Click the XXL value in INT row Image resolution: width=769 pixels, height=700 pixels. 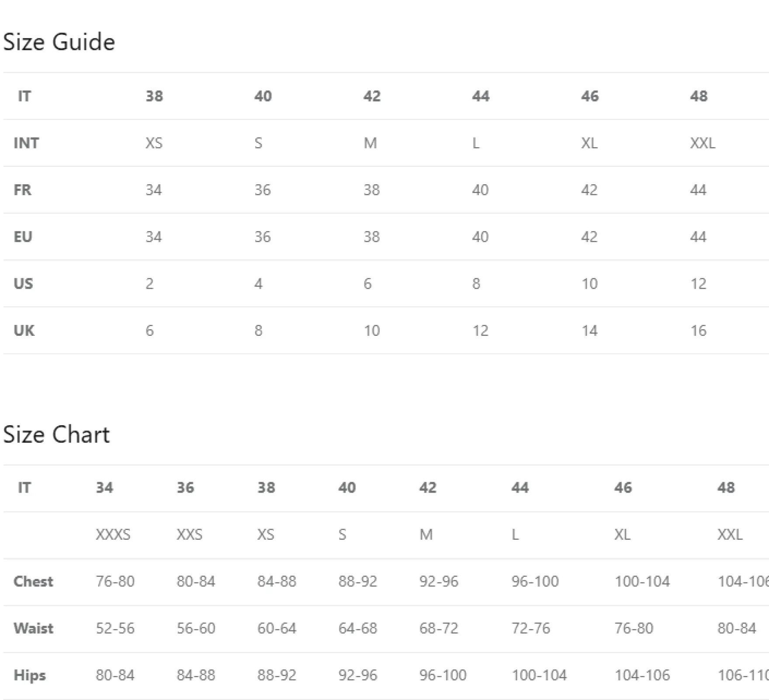703,143
